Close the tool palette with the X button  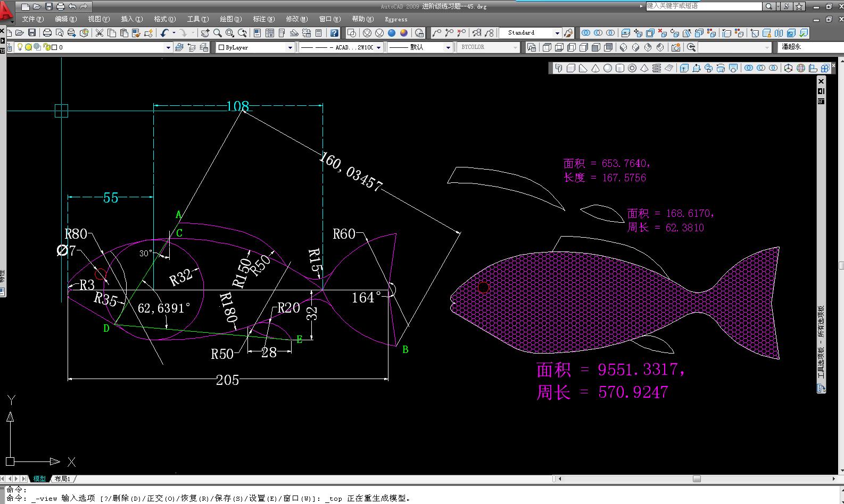coord(821,81)
